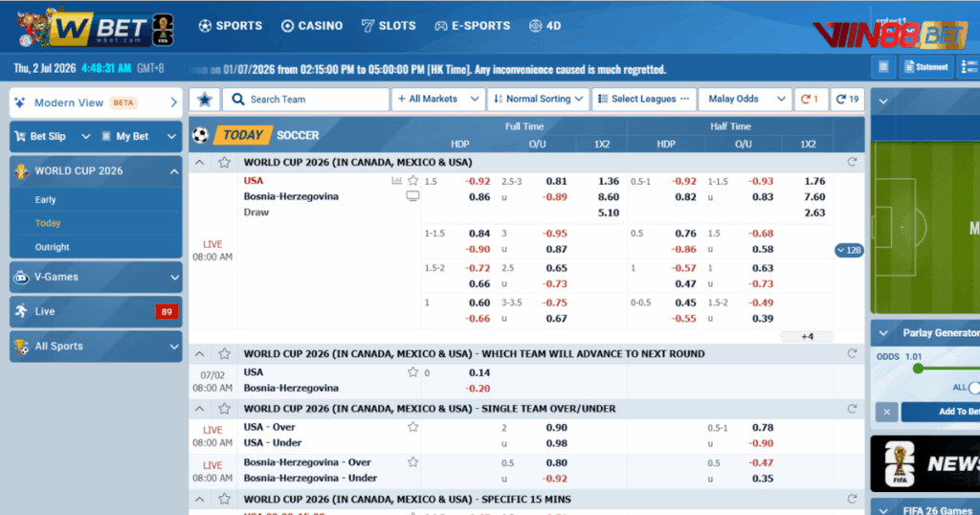Click the live refresh counter showing 1
Screen dimensions: 980x515
tap(810, 100)
